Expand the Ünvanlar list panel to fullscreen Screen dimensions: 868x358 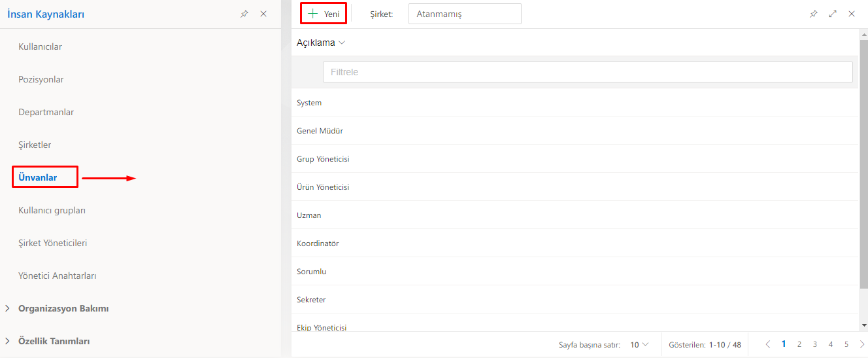[x=833, y=14]
